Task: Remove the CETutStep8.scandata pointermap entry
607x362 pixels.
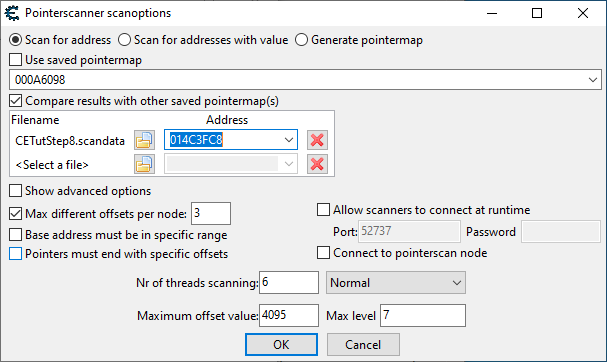Action: click(317, 140)
